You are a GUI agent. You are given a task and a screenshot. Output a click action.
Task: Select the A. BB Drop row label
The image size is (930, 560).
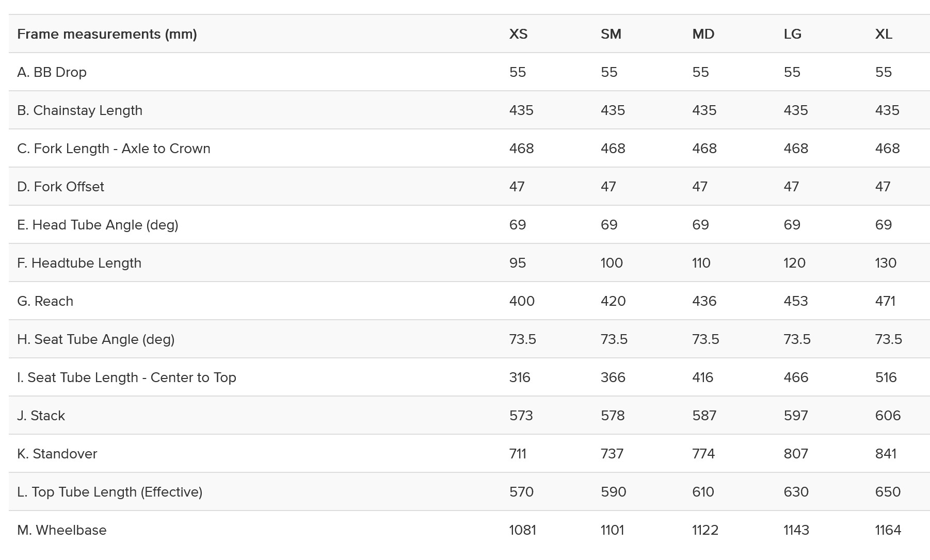click(x=52, y=72)
